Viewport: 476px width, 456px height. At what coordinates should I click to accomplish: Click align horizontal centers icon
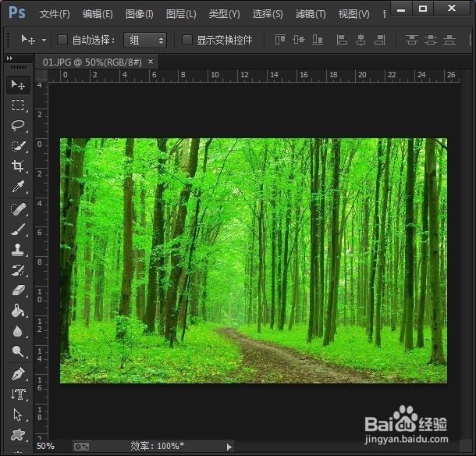tap(361, 40)
